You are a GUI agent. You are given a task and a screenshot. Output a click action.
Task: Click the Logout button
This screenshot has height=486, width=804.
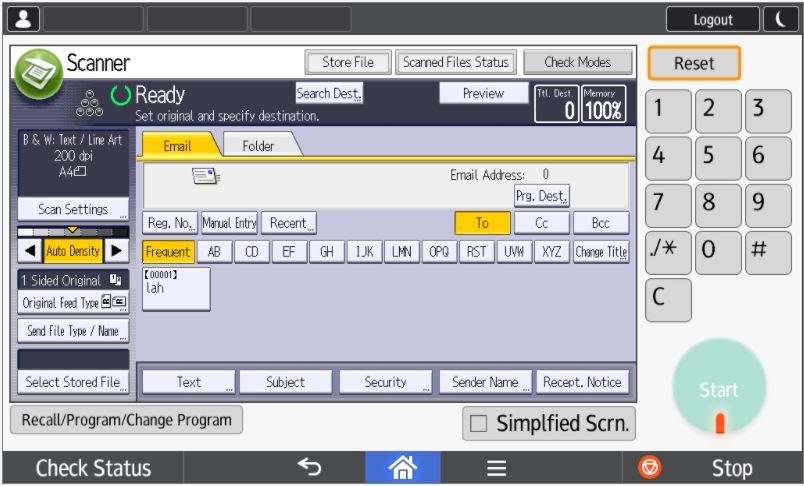[x=713, y=19]
